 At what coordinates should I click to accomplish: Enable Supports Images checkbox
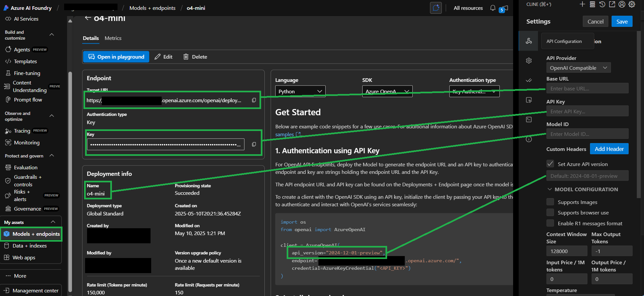point(550,202)
